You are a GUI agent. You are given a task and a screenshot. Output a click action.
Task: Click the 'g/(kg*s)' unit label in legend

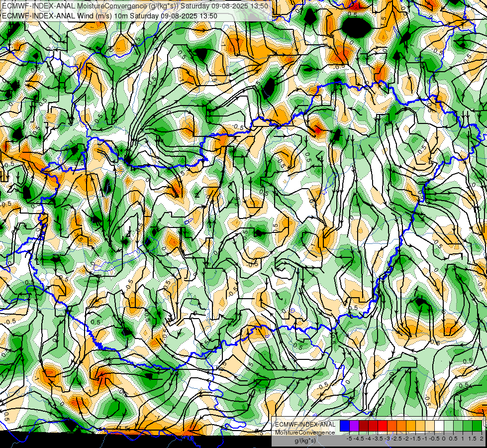tap(305, 441)
